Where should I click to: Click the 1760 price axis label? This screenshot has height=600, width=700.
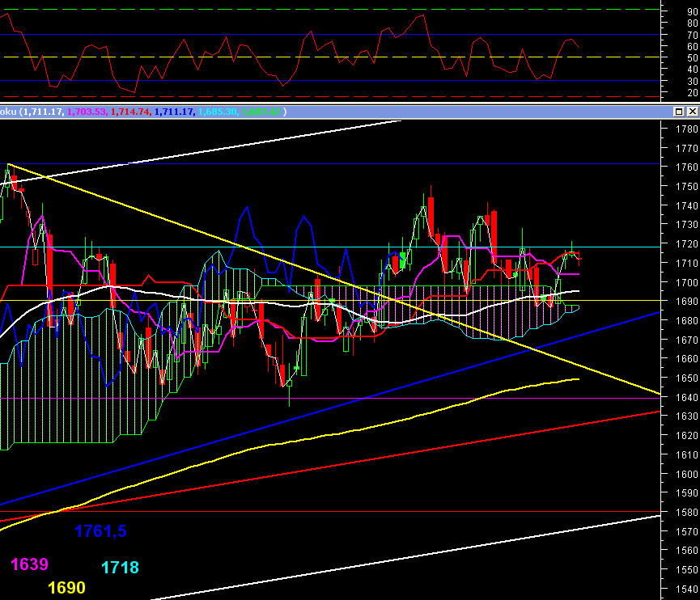tap(686, 167)
